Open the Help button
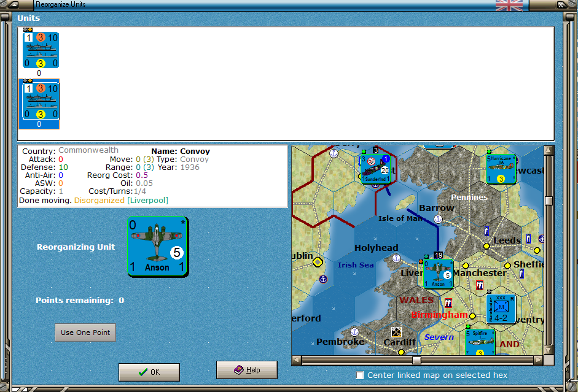 247,369
